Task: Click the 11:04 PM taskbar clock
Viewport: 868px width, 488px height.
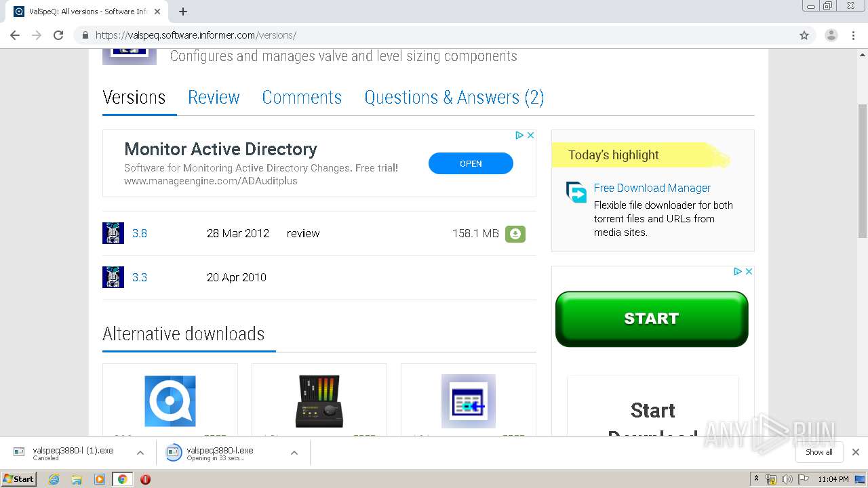Action: 833,479
